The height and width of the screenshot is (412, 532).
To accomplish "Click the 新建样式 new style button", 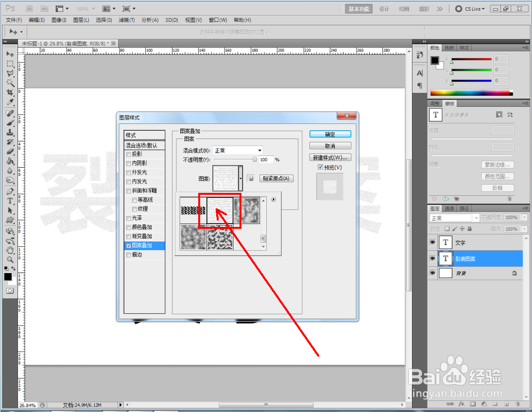I will pyautogui.click(x=330, y=157).
